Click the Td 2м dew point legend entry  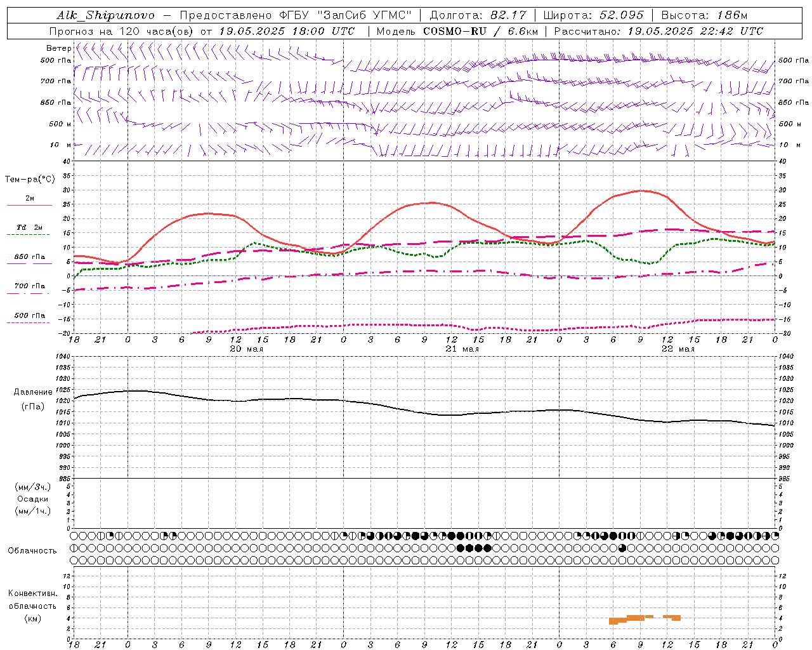click(29, 230)
